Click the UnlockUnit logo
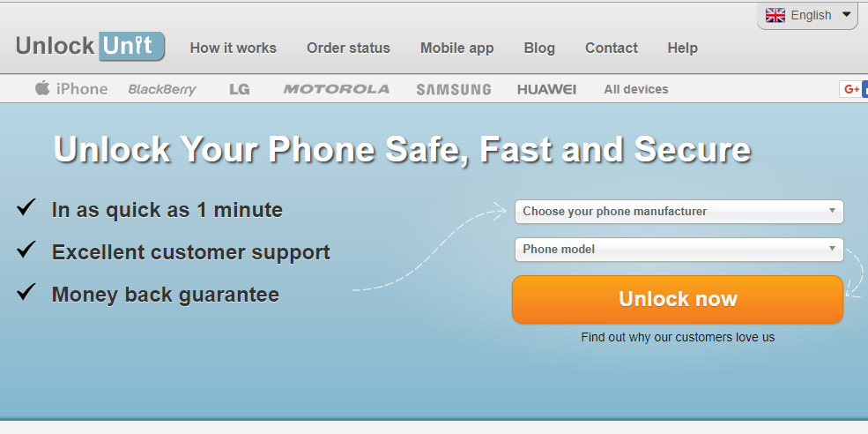 pyautogui.click(x=90, y=47)
